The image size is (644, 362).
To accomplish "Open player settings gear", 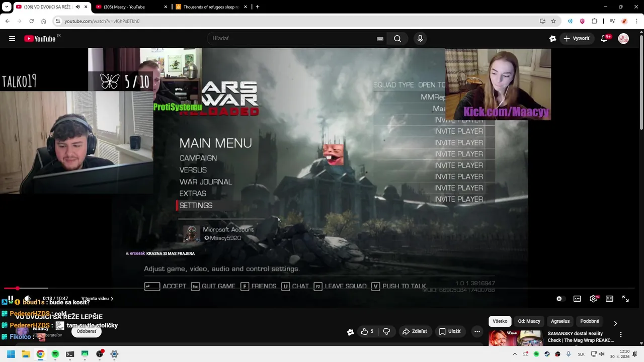I will click(x=593, y=299).
